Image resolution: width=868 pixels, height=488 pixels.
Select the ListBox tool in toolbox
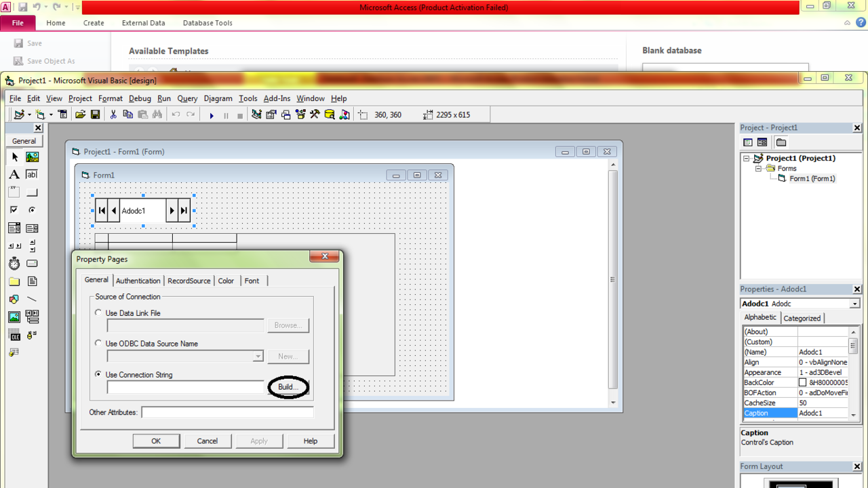click(32, 228)
